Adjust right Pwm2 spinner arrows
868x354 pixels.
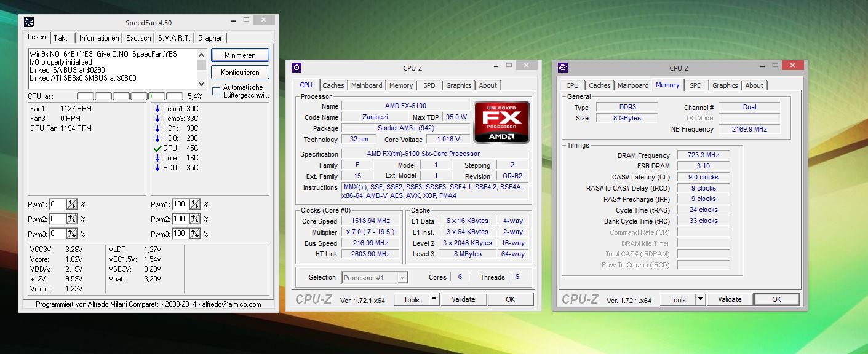pos(195,219)
